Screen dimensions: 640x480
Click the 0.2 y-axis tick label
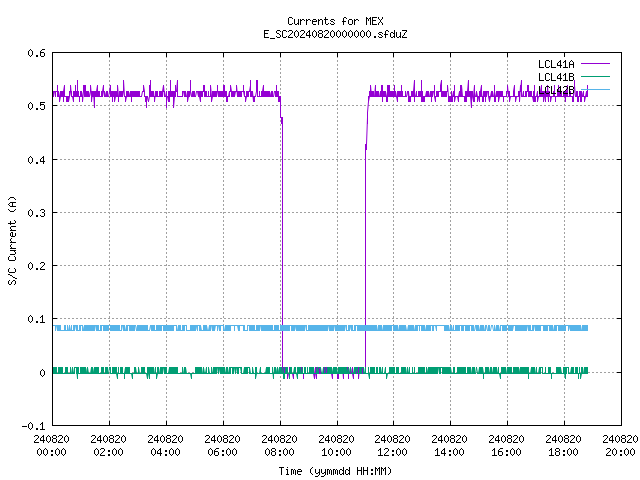[x=36, y=266]
